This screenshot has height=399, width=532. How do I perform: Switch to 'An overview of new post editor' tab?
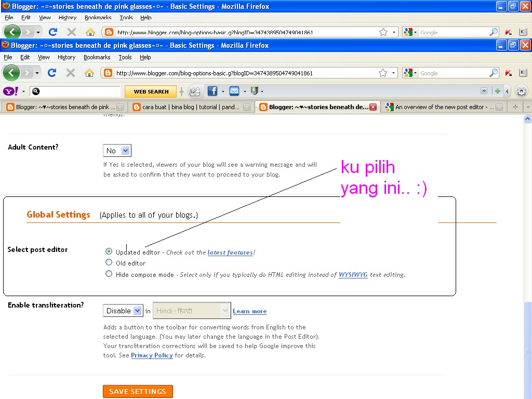click(x=444, y=107)
